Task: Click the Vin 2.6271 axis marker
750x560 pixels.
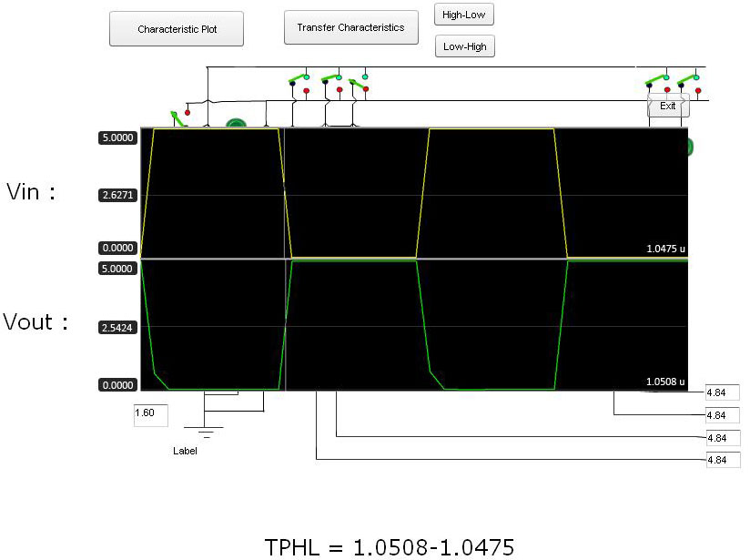Action: pyautogui.click(x=117, y=195)
